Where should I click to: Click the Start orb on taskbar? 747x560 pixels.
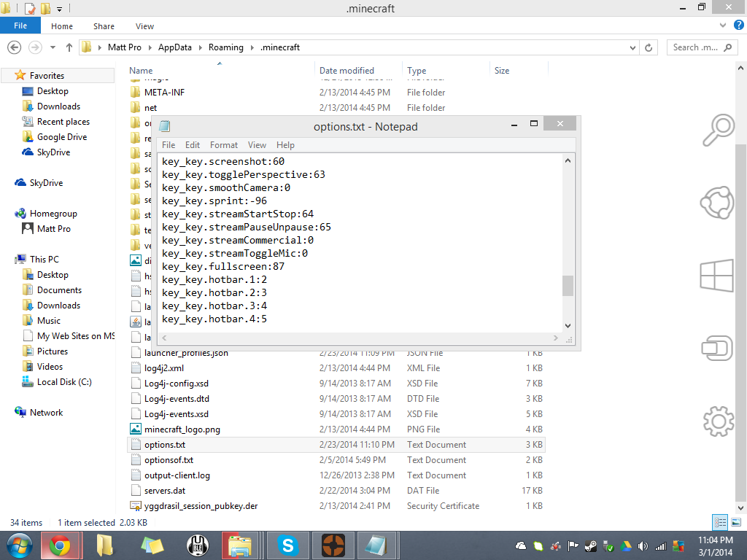(x=20, y=545)
